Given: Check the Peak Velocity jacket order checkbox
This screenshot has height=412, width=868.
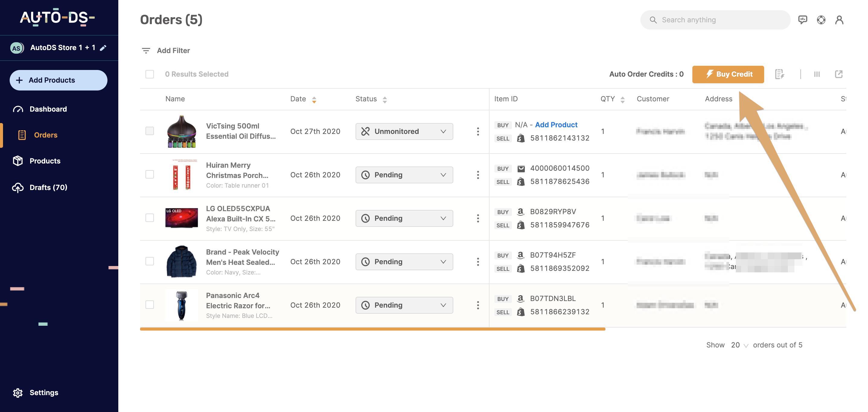Looking at the screenshot, I should [x=150, y=261].
